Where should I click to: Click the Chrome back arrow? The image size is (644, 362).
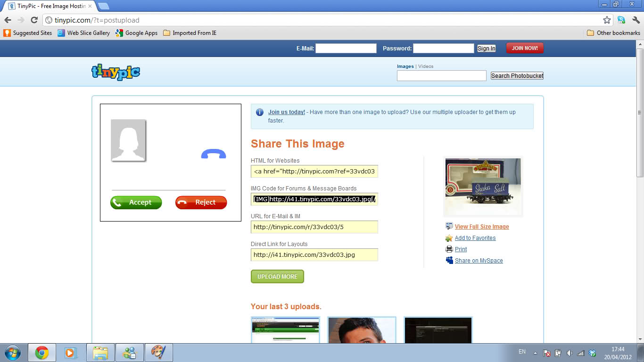(x=8, y=20)
